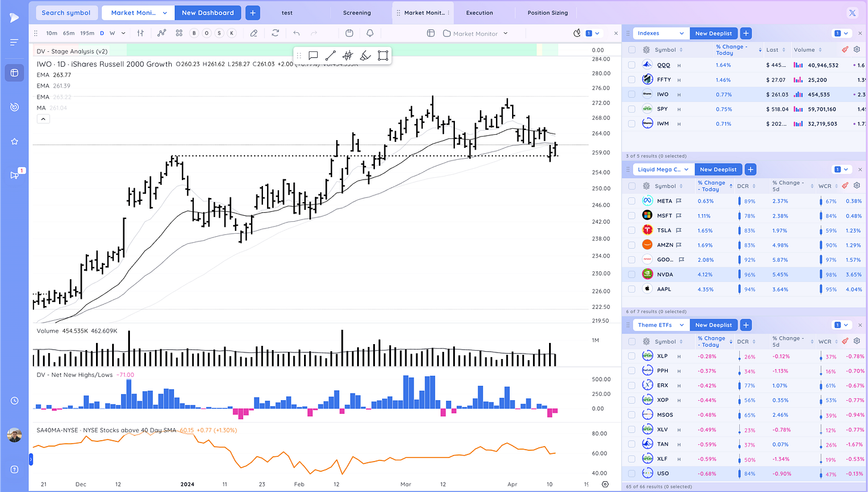This screenshot has width=868, height=492.
Task: Tick the NVDA row checkbox
Action: 632,274
